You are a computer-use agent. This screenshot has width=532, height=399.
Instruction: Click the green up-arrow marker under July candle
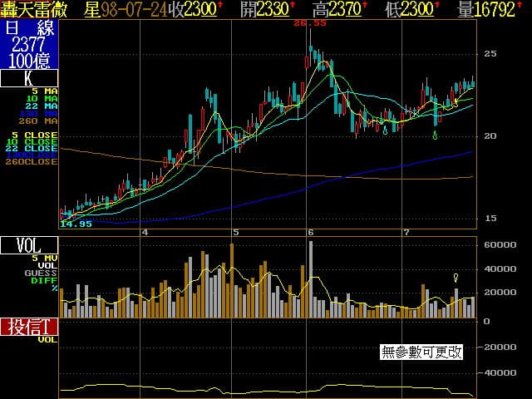436,135
